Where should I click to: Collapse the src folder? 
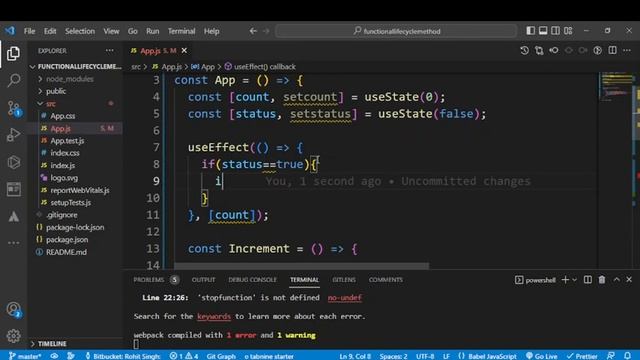(x=76, y=104)
